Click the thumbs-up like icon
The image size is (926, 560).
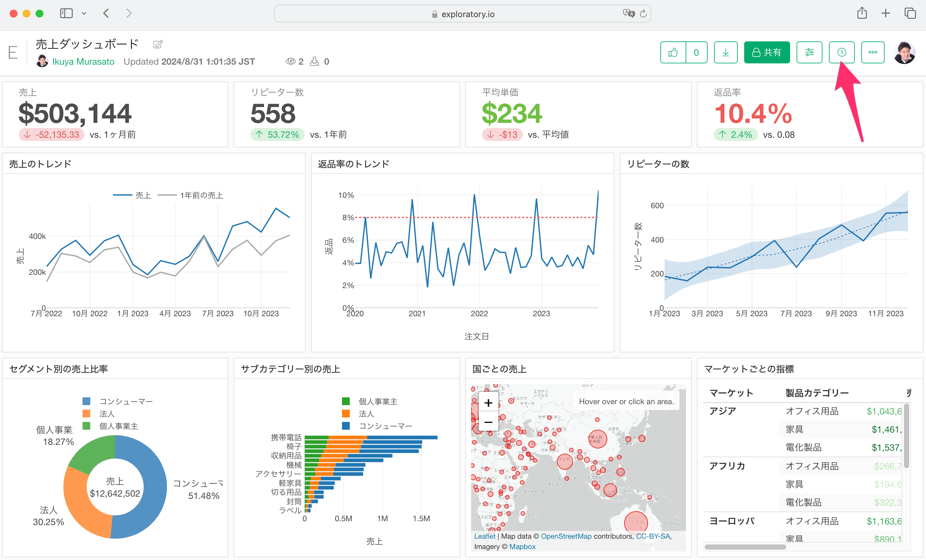pos(673,53)
